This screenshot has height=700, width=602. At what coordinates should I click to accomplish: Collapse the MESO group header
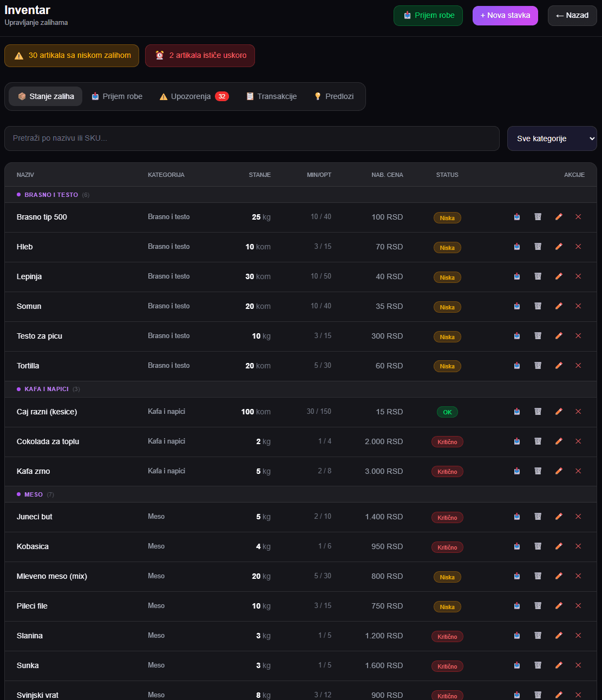(300, 494)
